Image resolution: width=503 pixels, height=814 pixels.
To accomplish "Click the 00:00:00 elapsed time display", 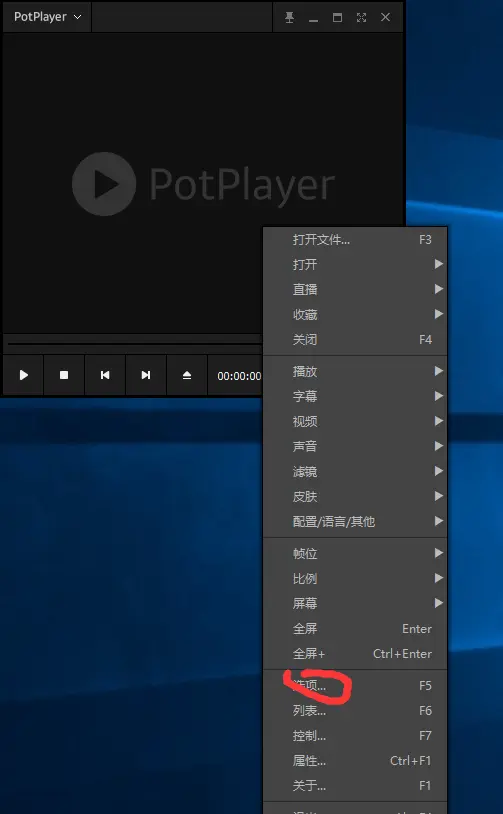I will click(239, 376).
